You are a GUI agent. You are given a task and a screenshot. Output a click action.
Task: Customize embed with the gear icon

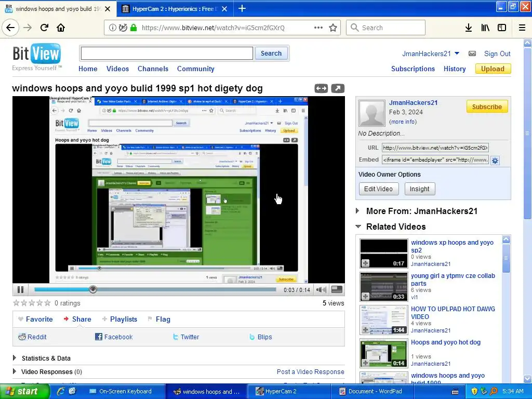coord(495,161)
